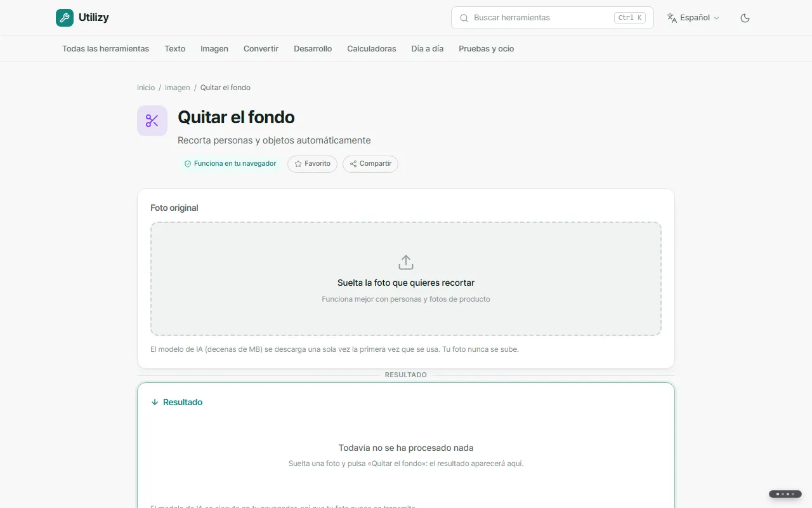Mark tool as Favorito

312,164
